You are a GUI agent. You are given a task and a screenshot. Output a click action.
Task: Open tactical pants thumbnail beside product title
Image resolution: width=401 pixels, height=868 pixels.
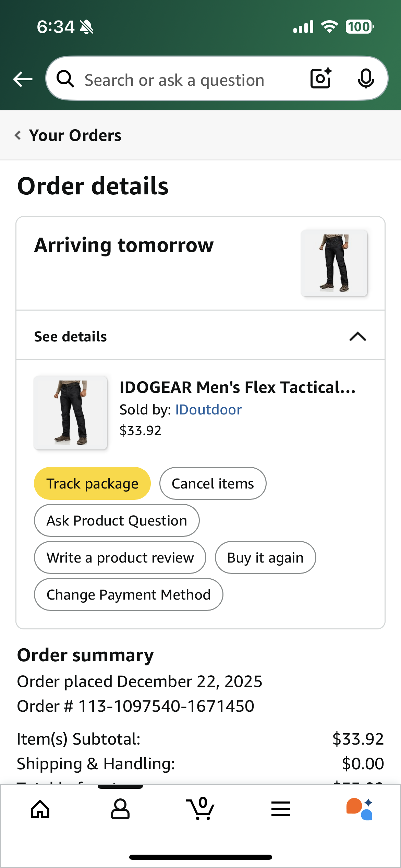70,413
